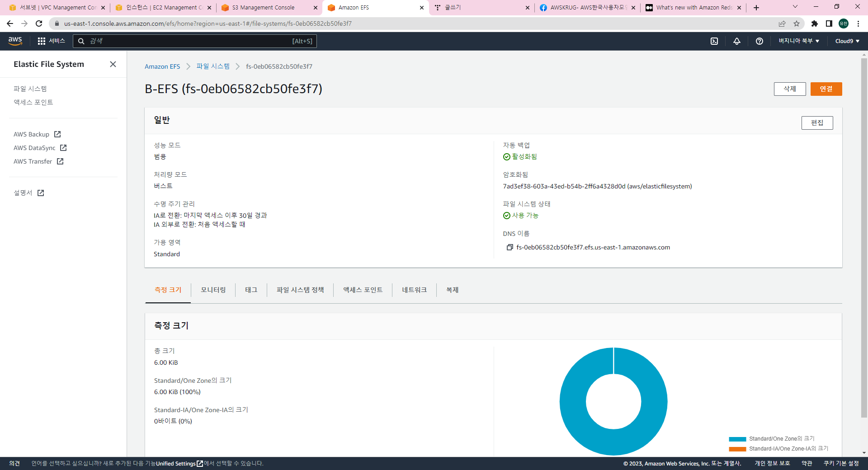Screen dimensions: 868x470
Task: Close the S3 Management Console tab
Action: (316, 8)
